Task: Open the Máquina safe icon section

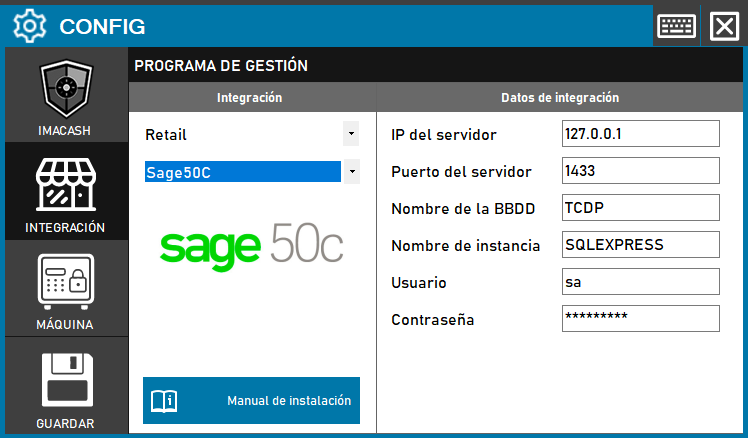Action: [65, 284]
